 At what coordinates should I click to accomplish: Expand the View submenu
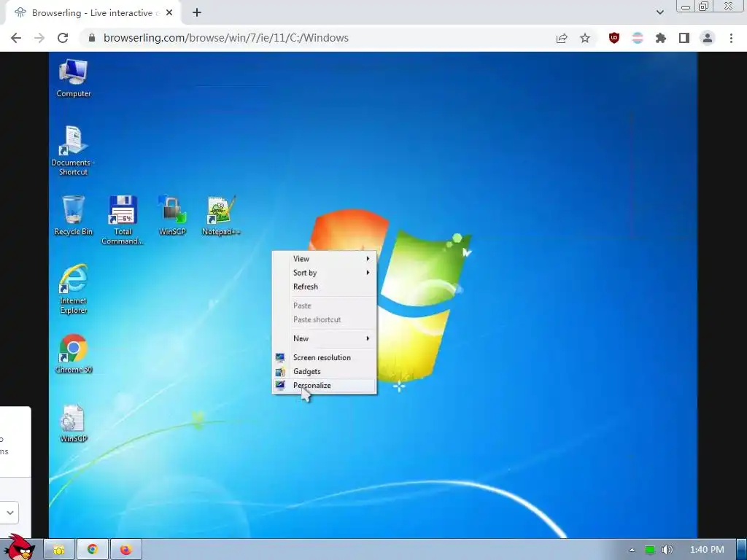tap(325, 259)
